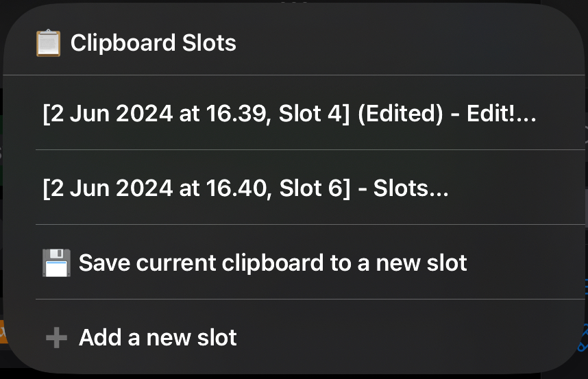Tap the words "new slot" in Add a new slot
Image resolution: width=588 pixels, height=379 pixels.
click(192, 337)
